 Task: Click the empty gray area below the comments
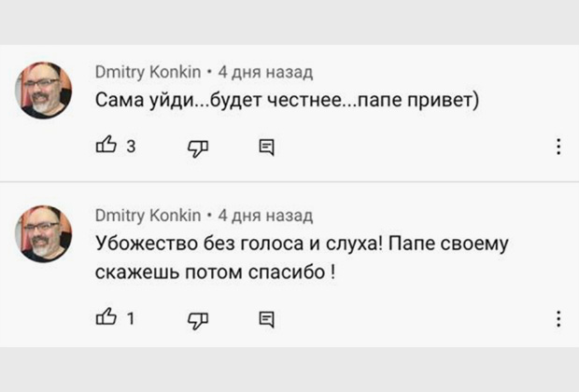click(x=289, y=369)
